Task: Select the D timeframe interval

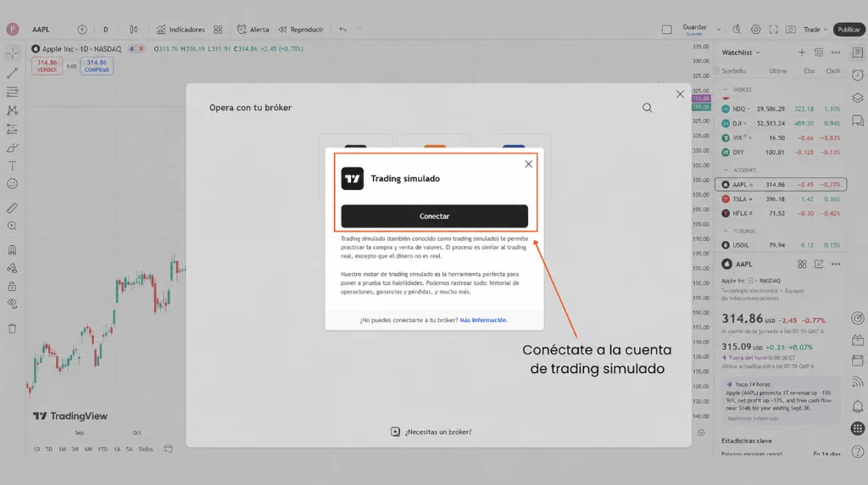Action: [106, 30]
